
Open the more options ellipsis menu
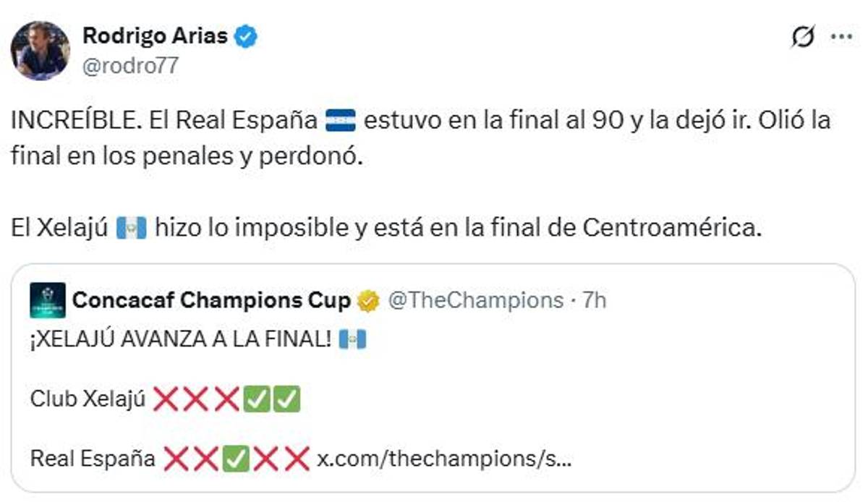841,36
